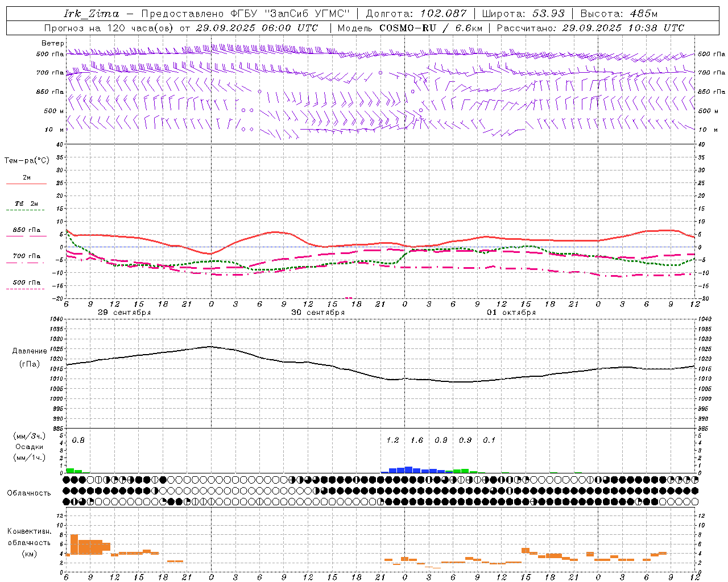Click the (км) unit label under convective cloud
The width and height of the screenshot is (728, 582).
pos(29,554)
